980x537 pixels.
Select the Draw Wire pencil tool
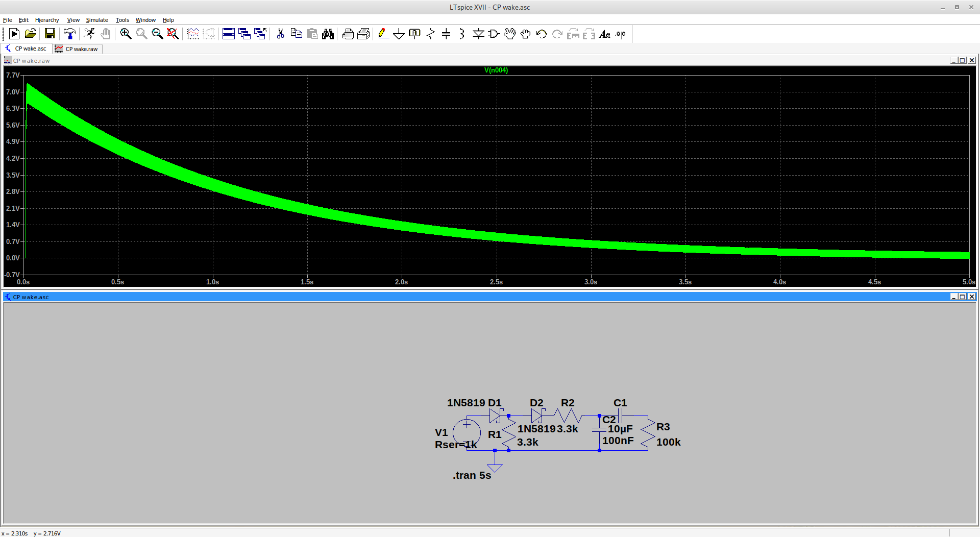pos(383,34)
